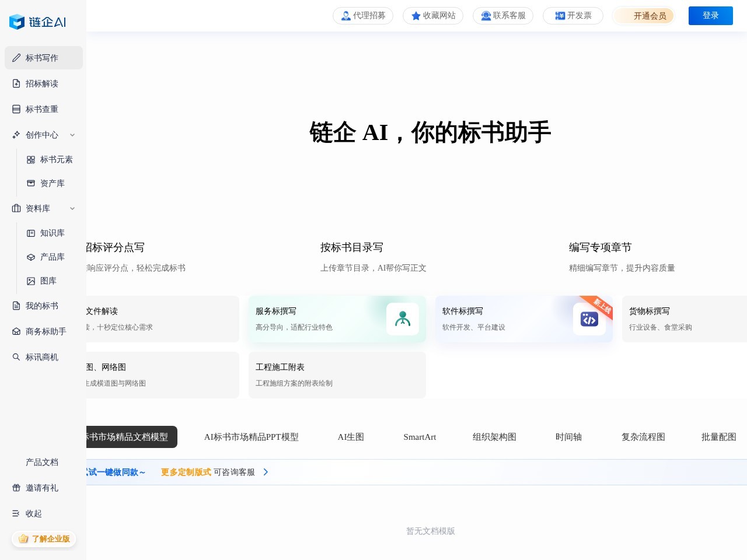Click the briefcase icon beside 资料库

pos(16,208)
